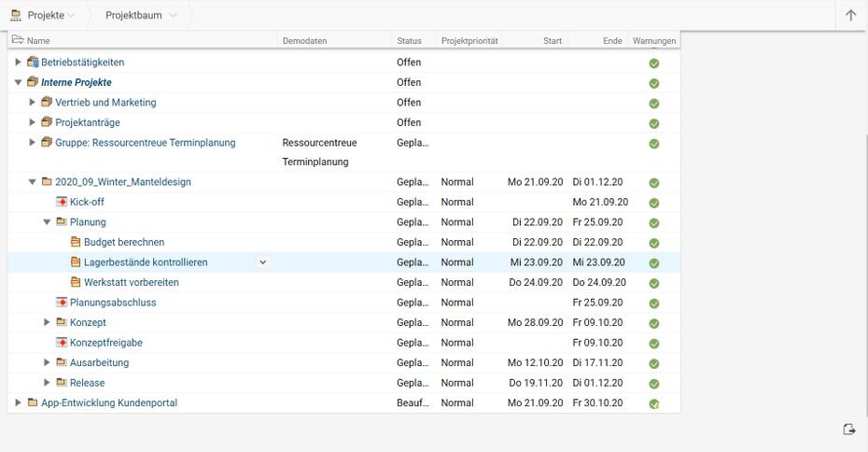
Task: Click warning status icon for App-Entwicklung Kundenportal
Action: [x=653, y=404]
